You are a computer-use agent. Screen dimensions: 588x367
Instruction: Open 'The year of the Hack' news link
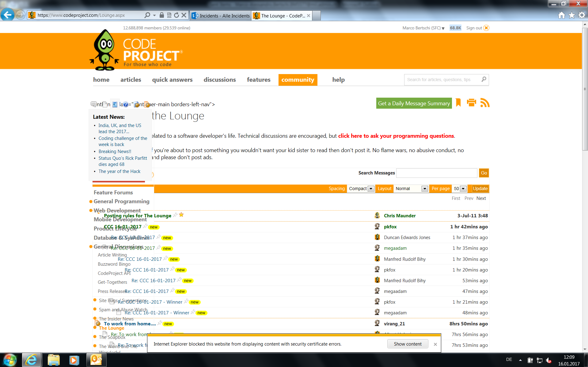(119, 171)
